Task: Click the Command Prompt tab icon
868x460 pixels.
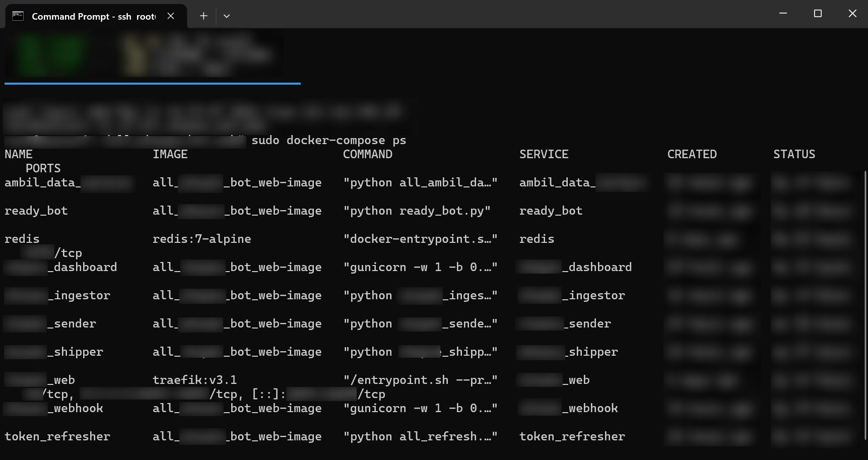Action: click(18, 16)
